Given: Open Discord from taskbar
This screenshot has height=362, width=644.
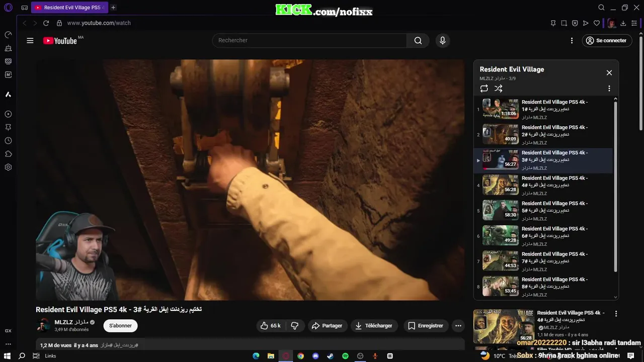Looking at the screenshot, I should point(315,356).
